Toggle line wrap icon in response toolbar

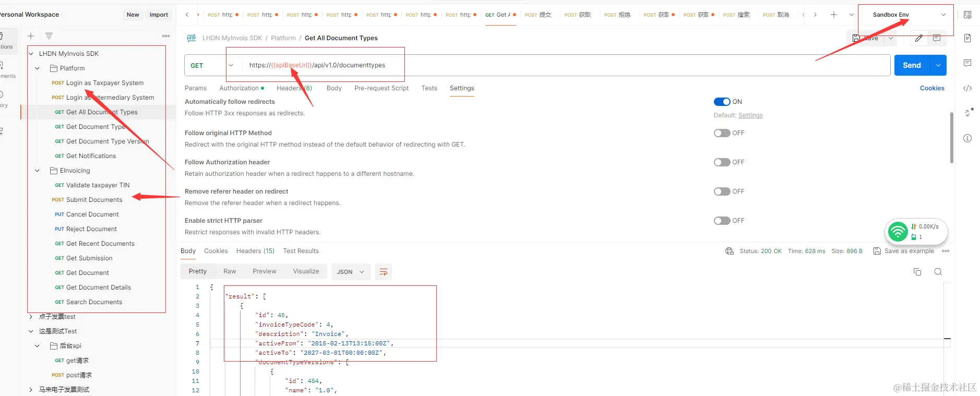[x=384, y=272]
